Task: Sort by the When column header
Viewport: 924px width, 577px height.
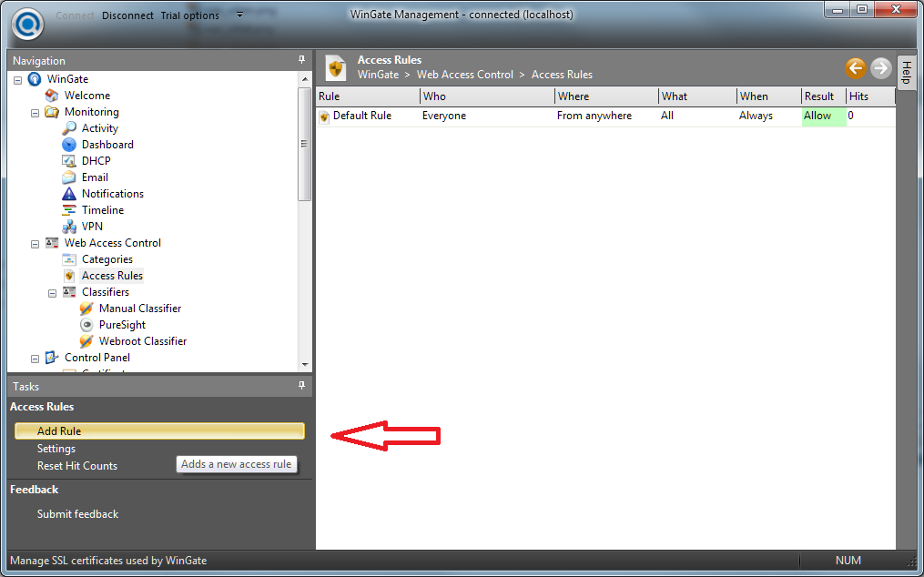Action: click(769, 96)
